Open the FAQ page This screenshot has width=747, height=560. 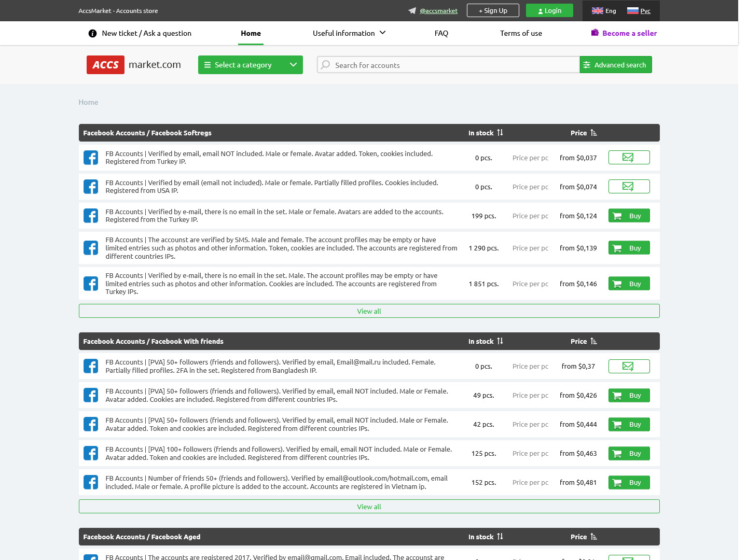[441, 33]
